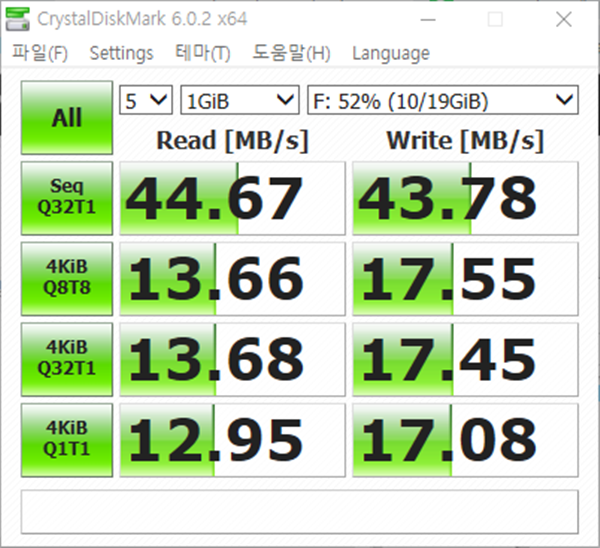Screen dimensions: 600x548
Task: Close the CrystalDiskMark window
Action: (564, 19)
